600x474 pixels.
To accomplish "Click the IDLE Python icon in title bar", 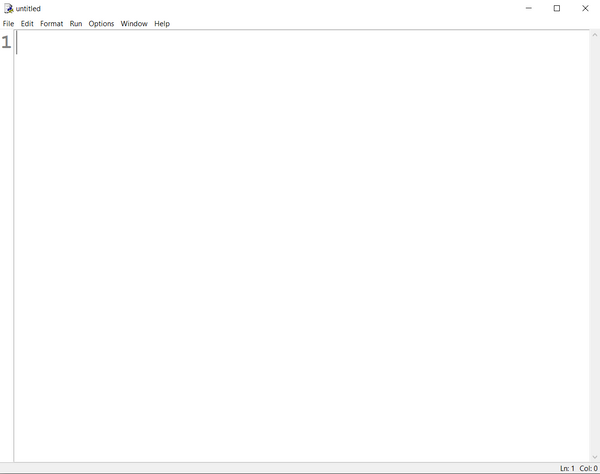I will point(8,8).
